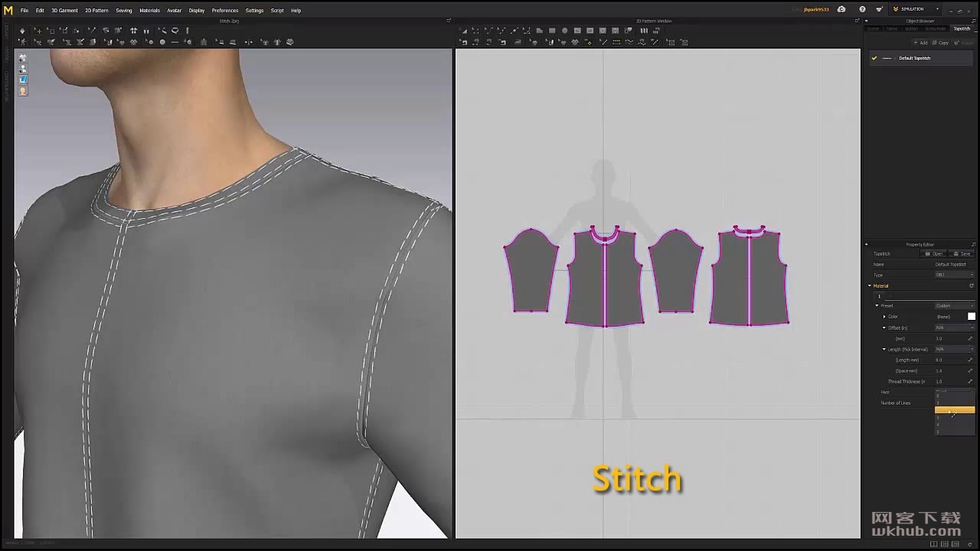Toggle the avatar display icon in 3D view
Viewport: 980px width, 551px height.
click(x=22, y=69)
